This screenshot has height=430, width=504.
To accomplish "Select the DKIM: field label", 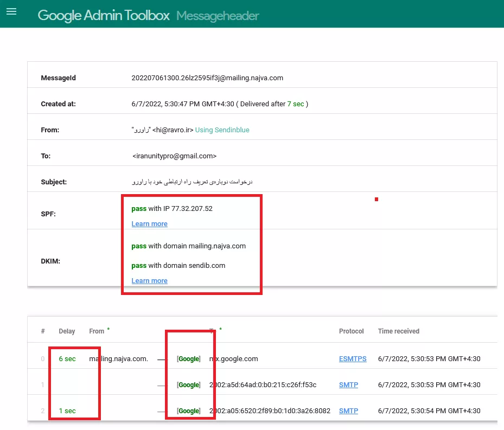I will click(50, 261).
